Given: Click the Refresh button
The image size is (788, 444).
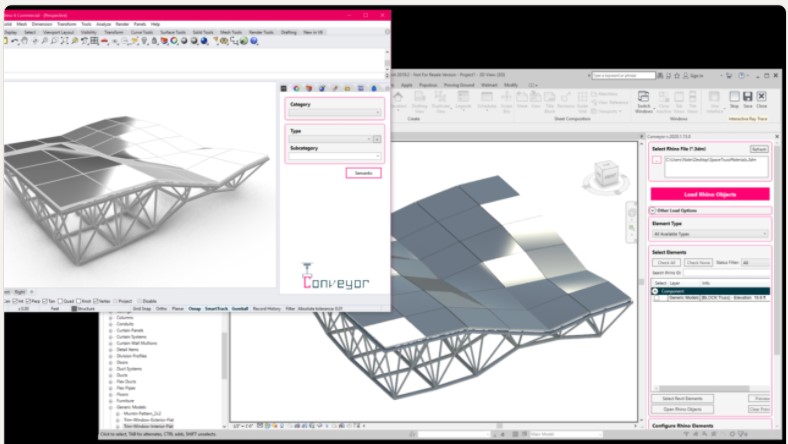Looking at the screenshot, I should tap(759, 148).
